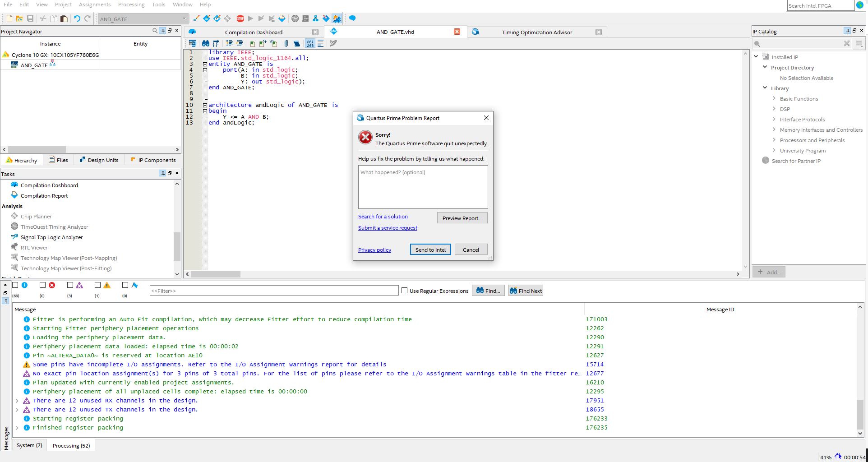Expand the 12 unused RX channels message
868x462 pixels.
click(x=17, y=401)
